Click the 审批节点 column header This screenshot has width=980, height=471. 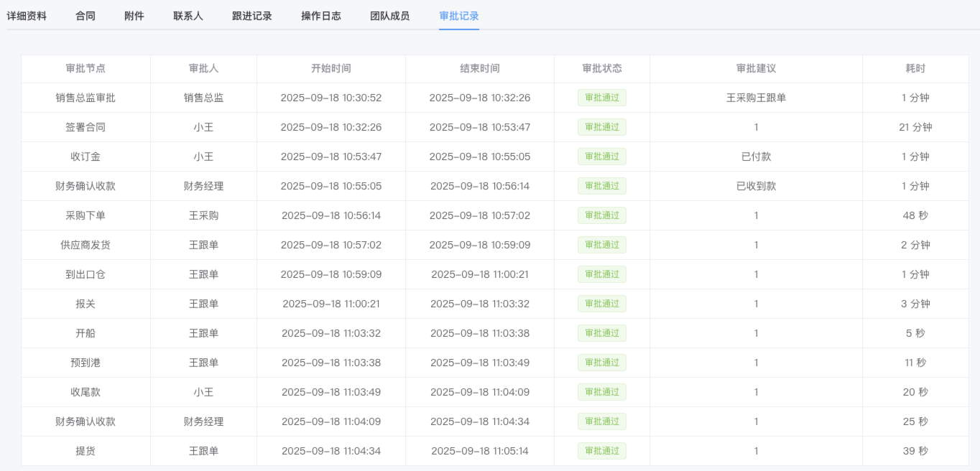[85, 69]
